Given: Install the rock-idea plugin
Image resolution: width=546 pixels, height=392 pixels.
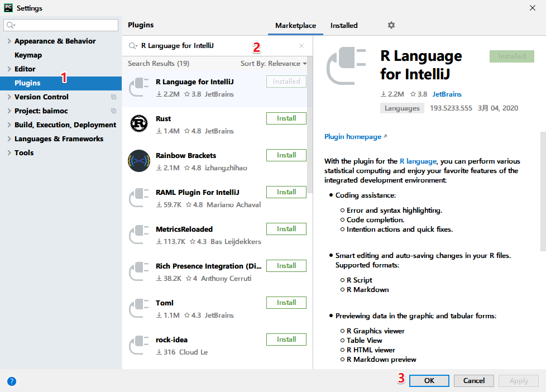Looking at the screenshot, I should (x=286, y=340).
